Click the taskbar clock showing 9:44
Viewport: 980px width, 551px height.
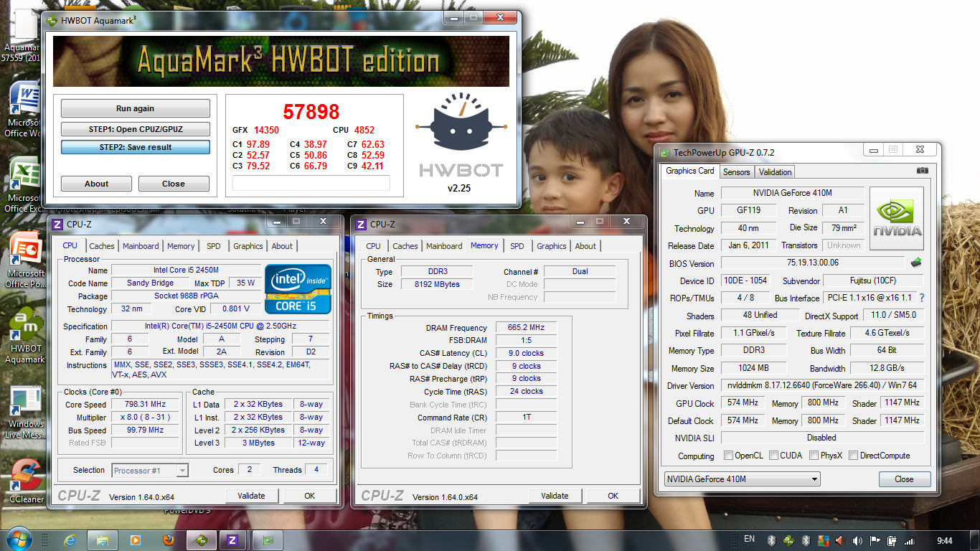coord(945,540)
